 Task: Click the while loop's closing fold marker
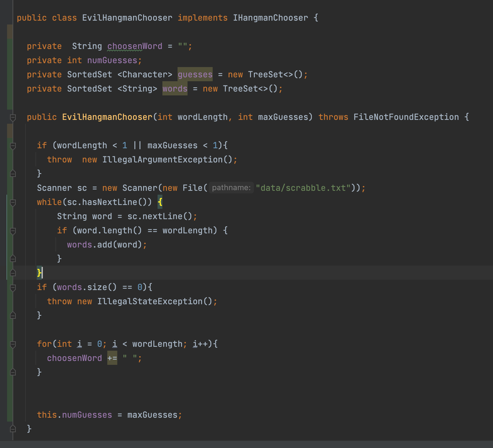point(13,273)
